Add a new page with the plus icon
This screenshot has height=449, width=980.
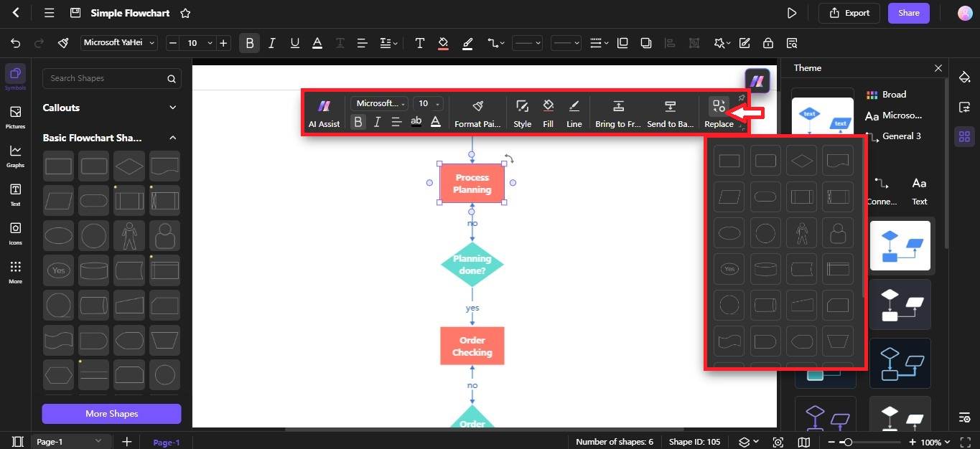(126, 442)
